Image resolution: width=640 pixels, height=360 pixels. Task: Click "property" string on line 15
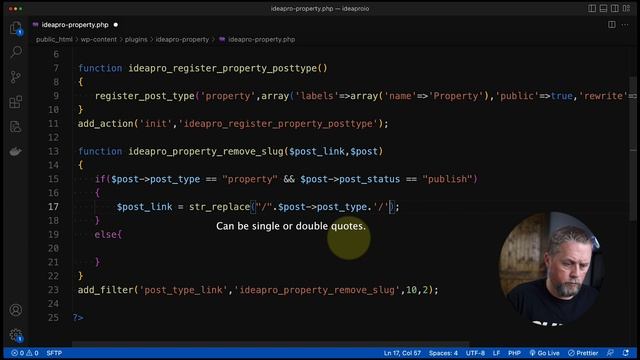pos(250,179)
